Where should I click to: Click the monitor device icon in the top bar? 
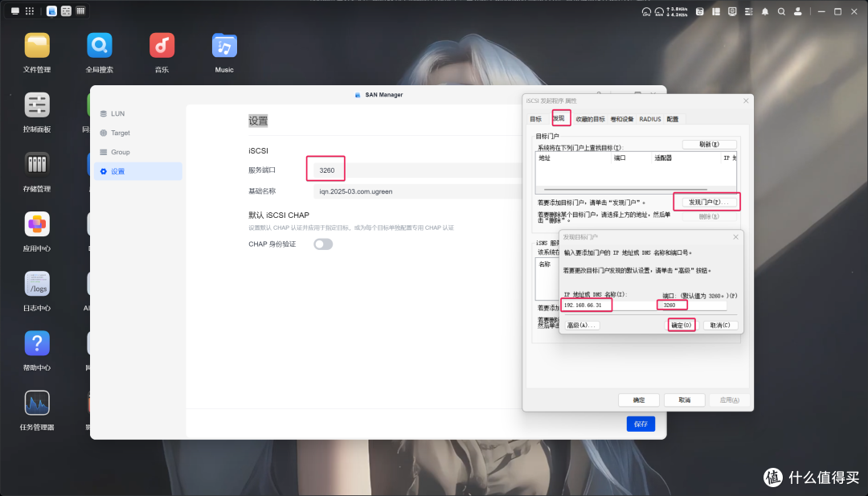tap(732, 11)
